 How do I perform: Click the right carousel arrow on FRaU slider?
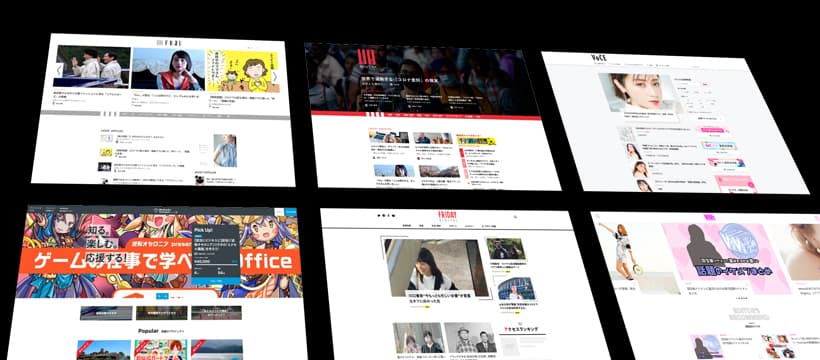(275, 76)
